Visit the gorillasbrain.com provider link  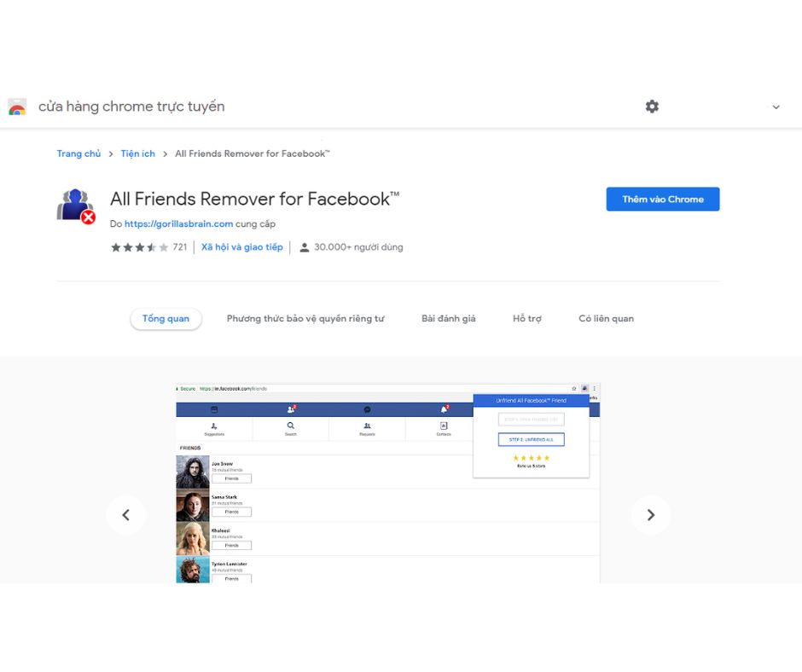(178, 224)
